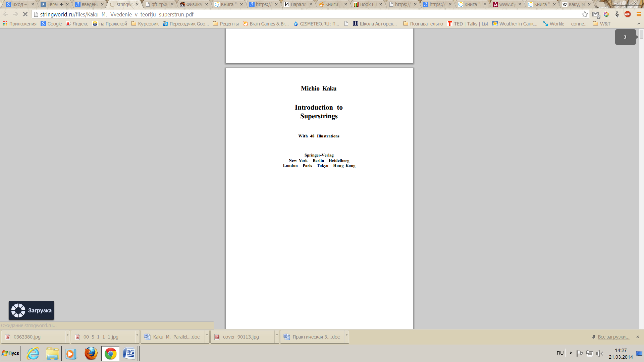Open the Brain Games bookmark
This screenshot has width=644, height=362.
(x=266, y=24)
